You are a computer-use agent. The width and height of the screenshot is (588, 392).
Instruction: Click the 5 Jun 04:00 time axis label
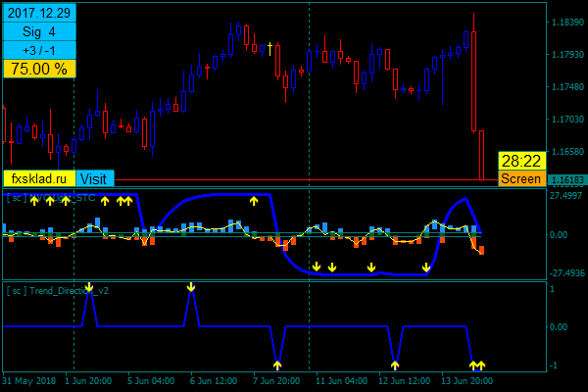(x=151, y=381)
